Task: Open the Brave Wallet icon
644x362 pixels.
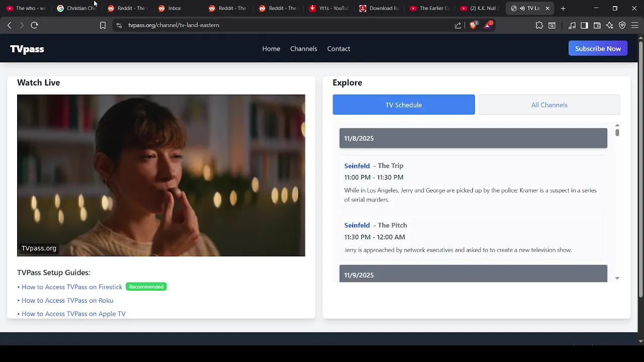Action: pos(597,25)
